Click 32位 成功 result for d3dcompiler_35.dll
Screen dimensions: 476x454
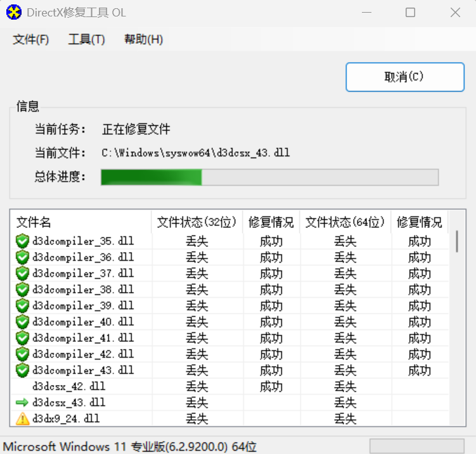click(x=271, y=242)
